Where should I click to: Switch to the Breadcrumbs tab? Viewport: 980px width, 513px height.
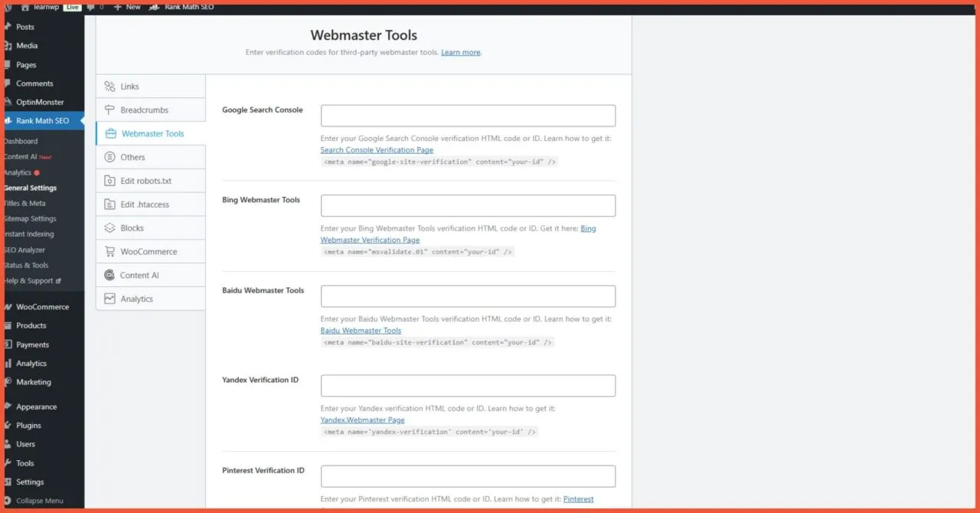coord(145,109)
